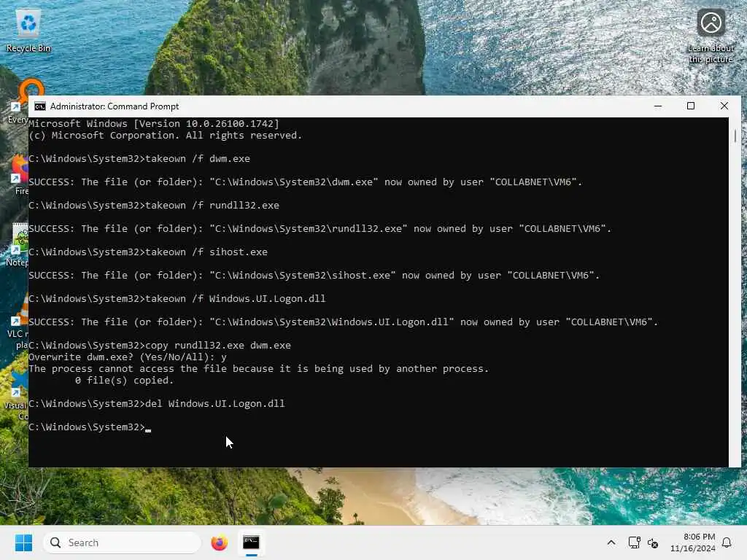Click the 'takeown /f rundll32.exe' command line

coord(154,205)
